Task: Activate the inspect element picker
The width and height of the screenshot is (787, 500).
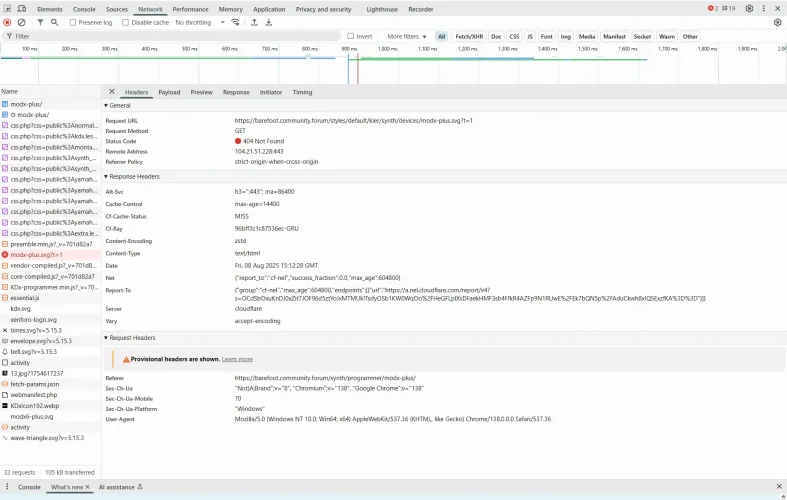Action: pos(8,9)
